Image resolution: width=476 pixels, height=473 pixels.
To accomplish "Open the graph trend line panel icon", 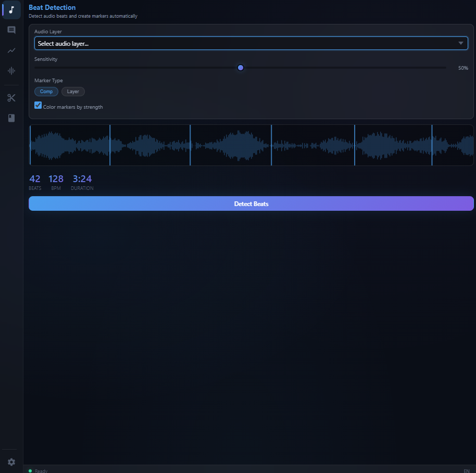I will click(x=11, y=50).
